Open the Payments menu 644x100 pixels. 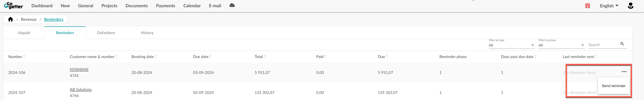(166, 6)
